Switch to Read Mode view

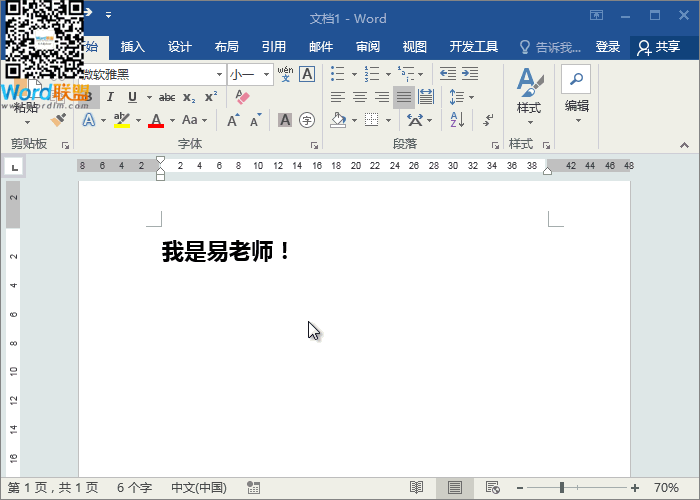click(417, 488)
